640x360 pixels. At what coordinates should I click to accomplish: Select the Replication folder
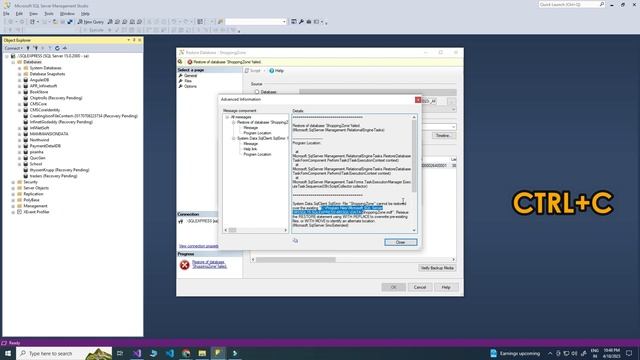pyautogui.click(x=33, y=194)
